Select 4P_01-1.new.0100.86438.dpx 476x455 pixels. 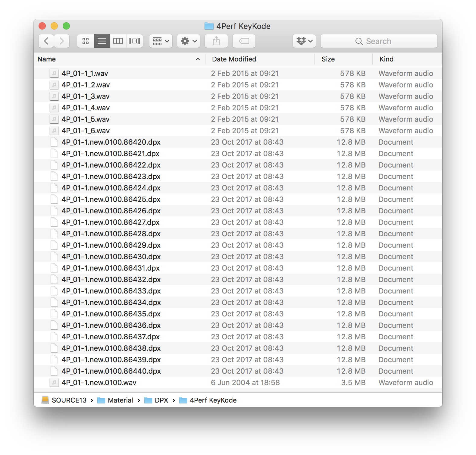238,348
